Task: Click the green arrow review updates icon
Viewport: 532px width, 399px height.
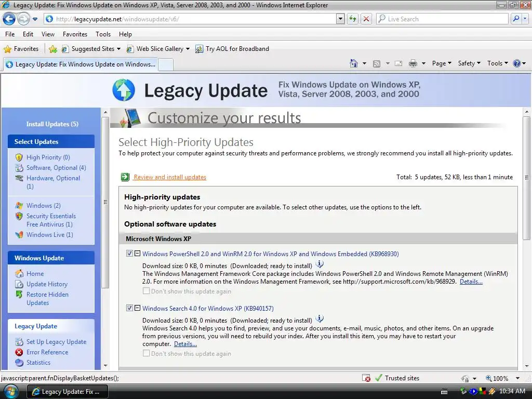Action: tap(125, 177)
